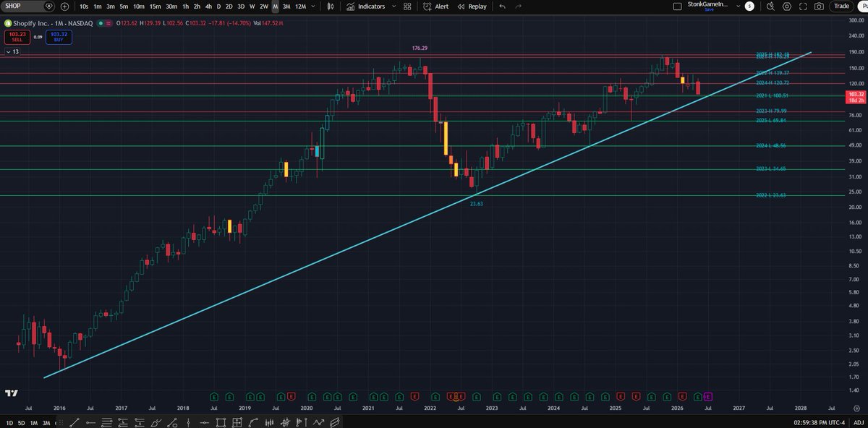The height and width of the screenshot is (428, 868).
Task: Select the 3M date range at bottom
Action: tap(46, 422)
